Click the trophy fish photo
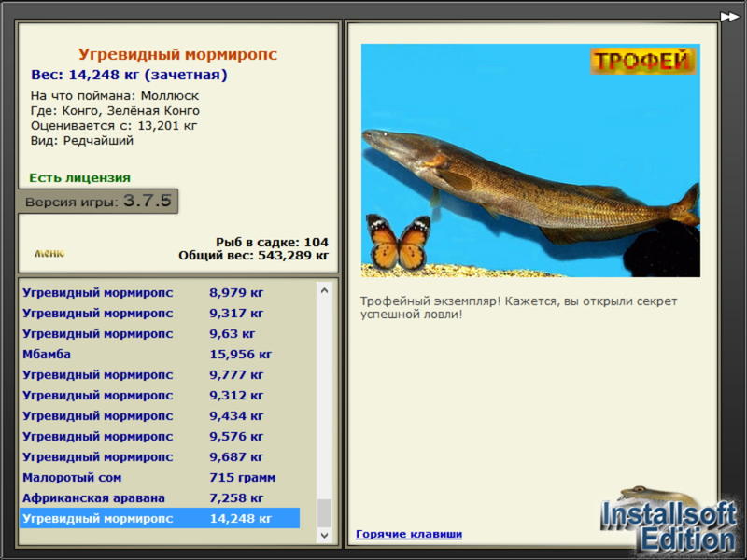 [x=530, y=161]
